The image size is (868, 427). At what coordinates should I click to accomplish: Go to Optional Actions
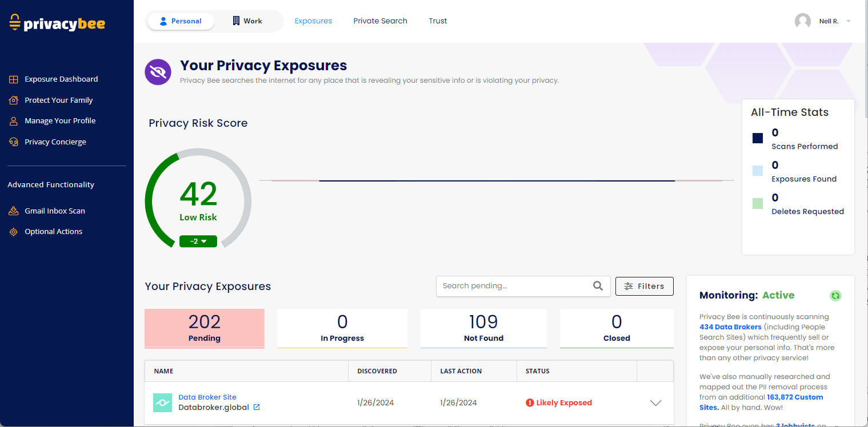54,232
